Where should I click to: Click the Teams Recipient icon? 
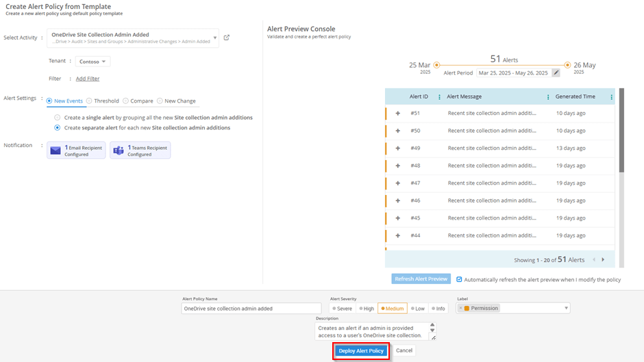point(119,151)
